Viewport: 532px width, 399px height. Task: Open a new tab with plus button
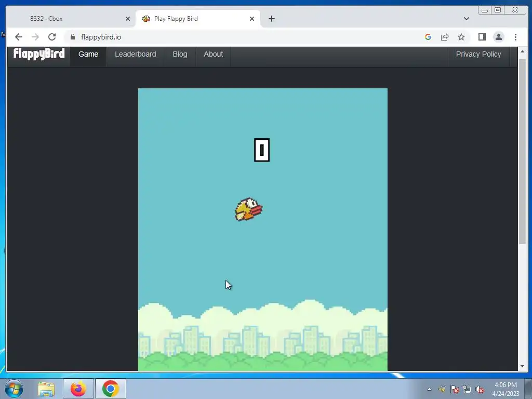(271, 19)
